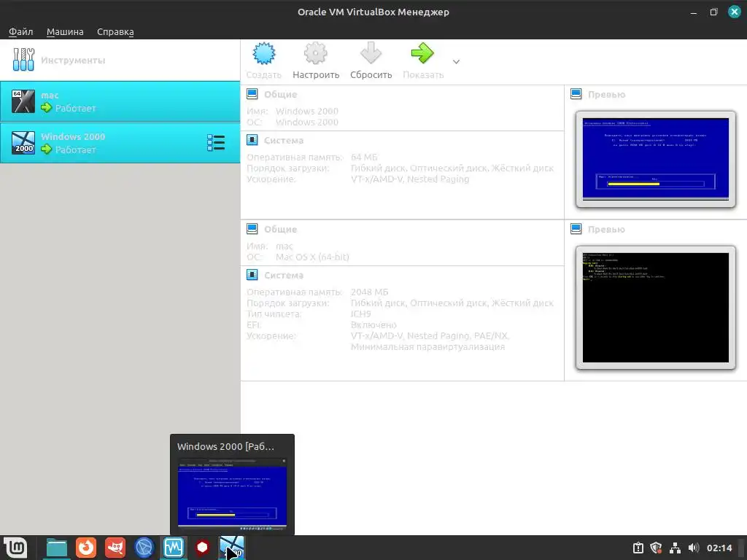Open the GIMP taskbar icon
Image resolution: width=747 pixels, height=560 pixels.
(115, 548)
